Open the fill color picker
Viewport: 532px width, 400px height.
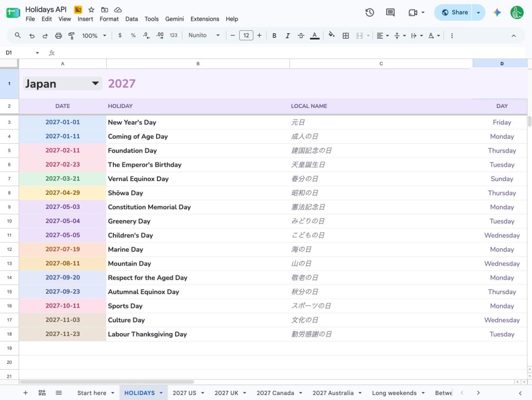(x=332, y=36)
